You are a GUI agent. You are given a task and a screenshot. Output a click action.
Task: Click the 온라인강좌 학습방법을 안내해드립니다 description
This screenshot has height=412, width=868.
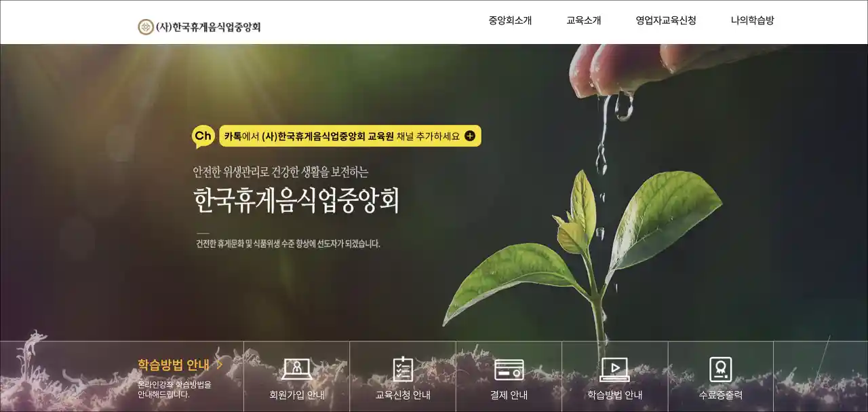click(174, 389)
